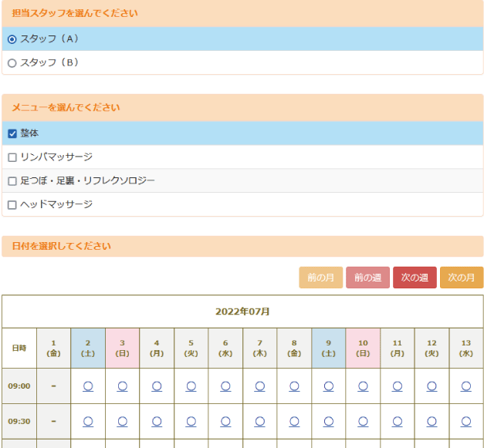Pick the 09:30 slot on 4 (月)
Screen dimensions: 484x448
click(157, 421)
